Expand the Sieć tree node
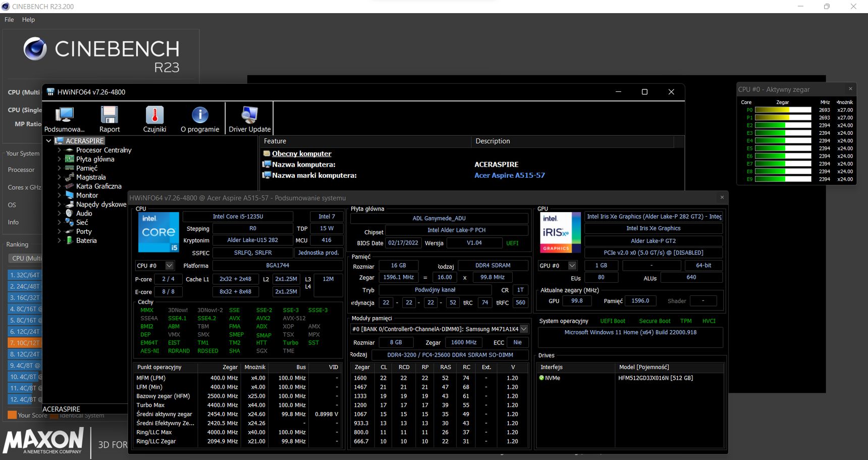The height and width of the screenshot is (460, 868). tap(59, 223)
